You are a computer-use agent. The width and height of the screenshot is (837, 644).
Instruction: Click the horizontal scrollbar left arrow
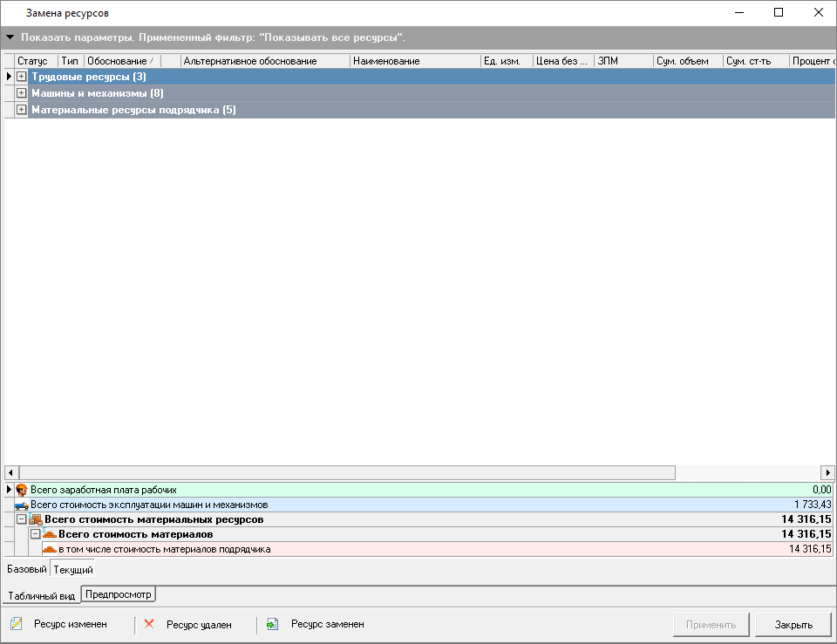[11, 472]
